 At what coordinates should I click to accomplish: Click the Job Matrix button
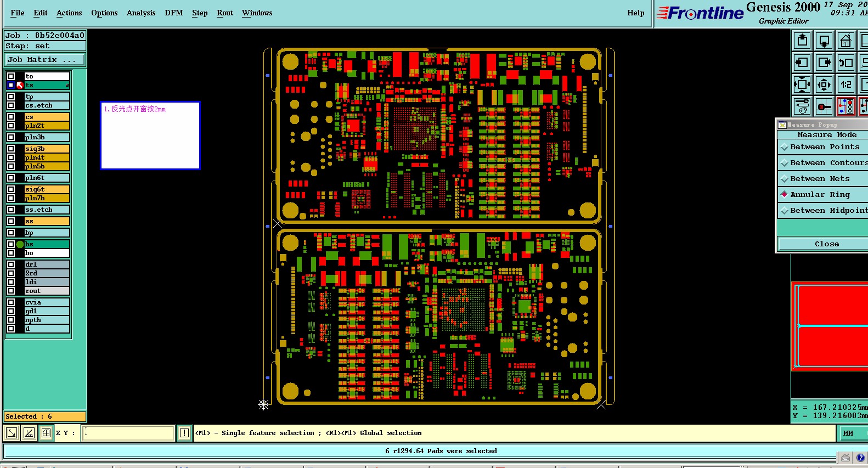(x=45, y=60)
